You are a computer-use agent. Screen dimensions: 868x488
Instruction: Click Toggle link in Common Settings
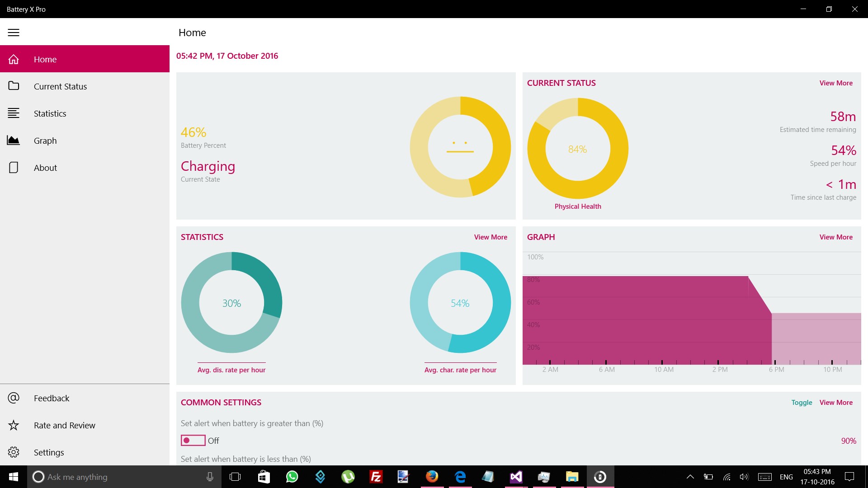click(x=802, y=403)
